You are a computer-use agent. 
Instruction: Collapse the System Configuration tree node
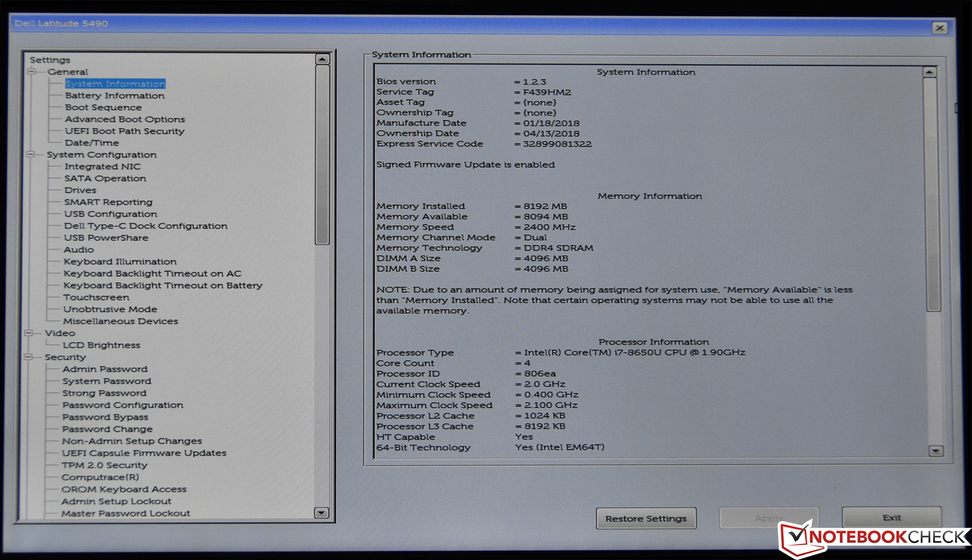tap(30, 154)
